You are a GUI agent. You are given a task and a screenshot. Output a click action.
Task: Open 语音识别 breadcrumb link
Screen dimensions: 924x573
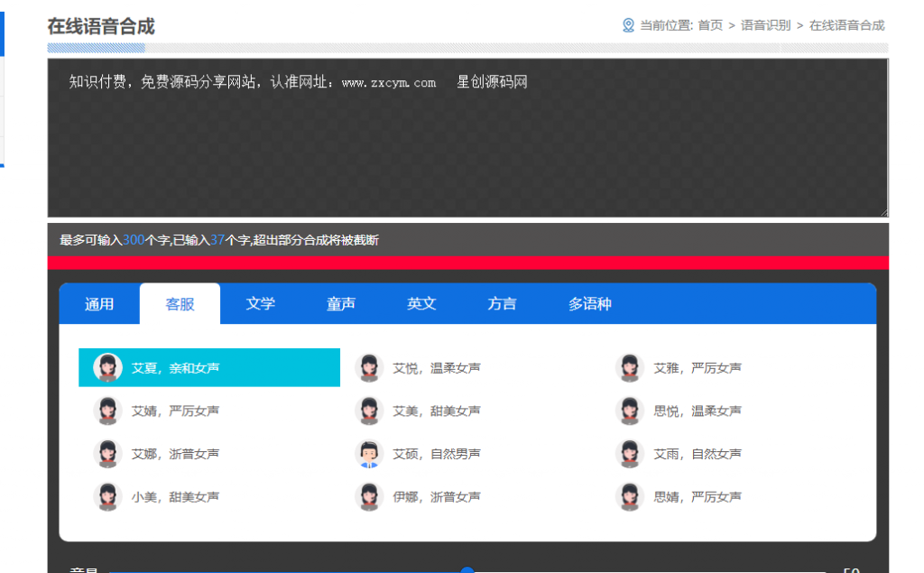click(x=765, y=25)
